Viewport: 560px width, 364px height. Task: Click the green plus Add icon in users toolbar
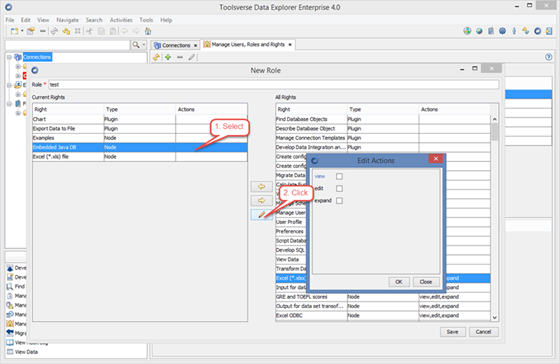(168, 57)
